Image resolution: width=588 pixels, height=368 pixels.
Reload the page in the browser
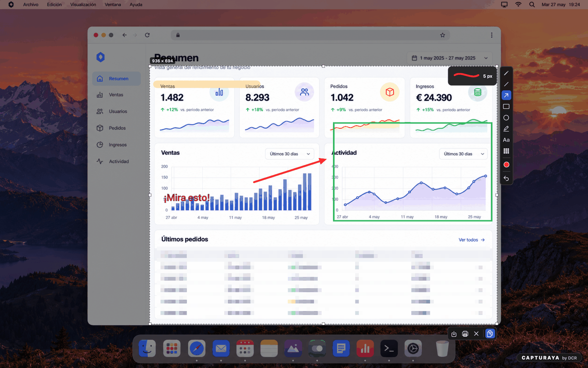click(x=147, y=35)
